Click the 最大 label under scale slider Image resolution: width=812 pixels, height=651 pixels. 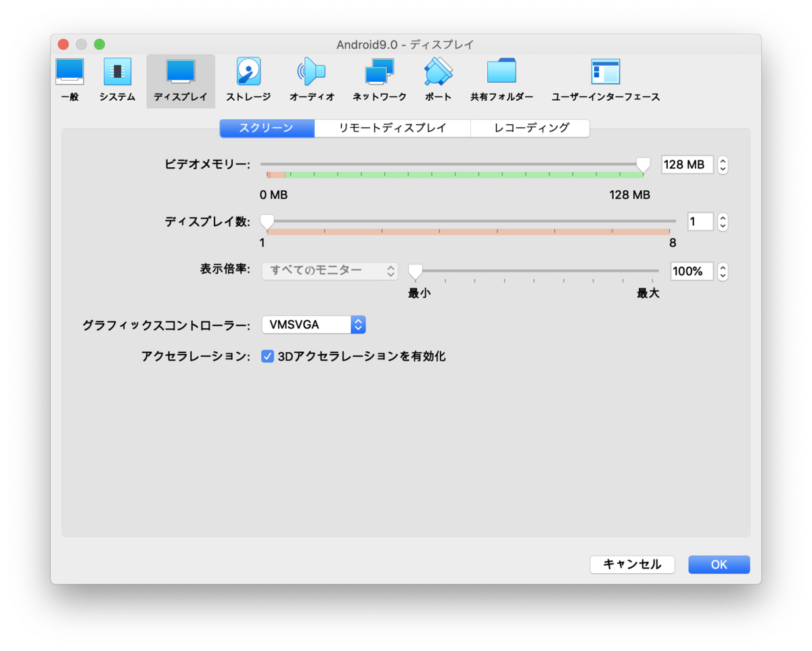click(648, 294)
